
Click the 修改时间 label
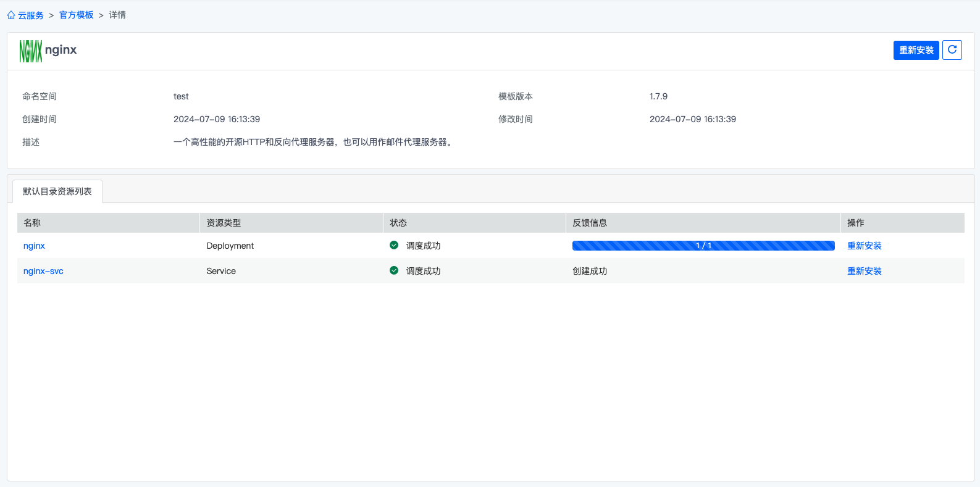516,119
